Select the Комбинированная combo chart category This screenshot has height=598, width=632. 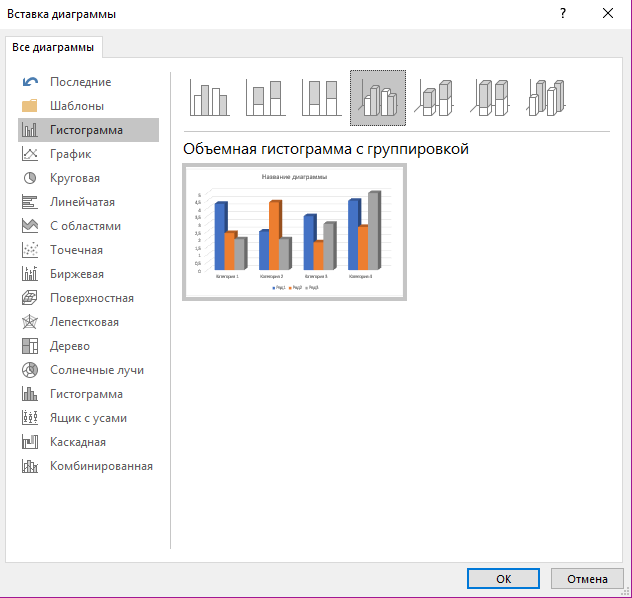click(x=89, y=466)
